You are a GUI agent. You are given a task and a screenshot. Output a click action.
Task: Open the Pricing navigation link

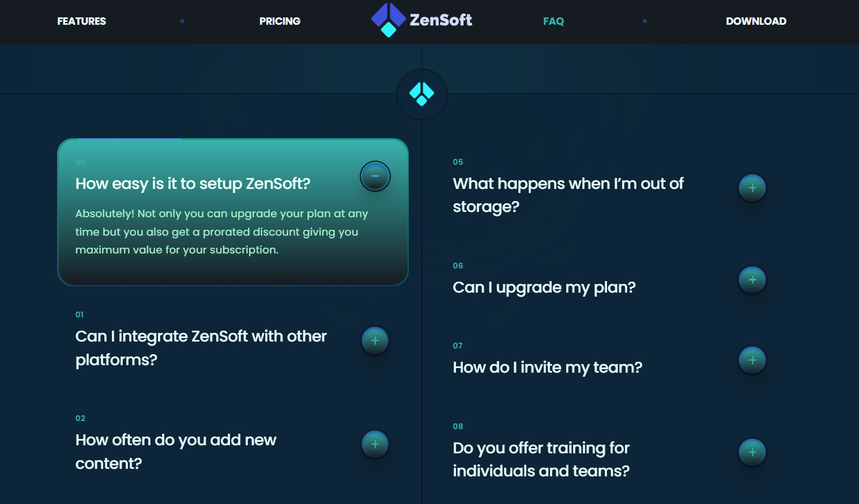point(280,21)
